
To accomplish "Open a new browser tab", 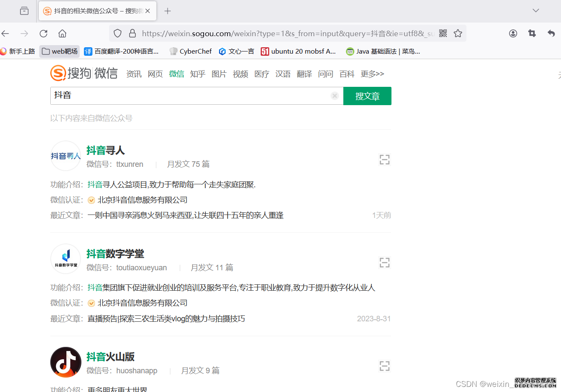I will coord(167,11).
